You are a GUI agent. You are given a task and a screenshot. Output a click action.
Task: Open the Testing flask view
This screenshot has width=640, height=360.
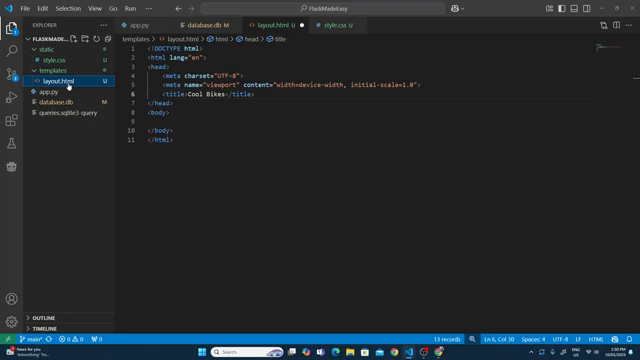tap(11, 143)
